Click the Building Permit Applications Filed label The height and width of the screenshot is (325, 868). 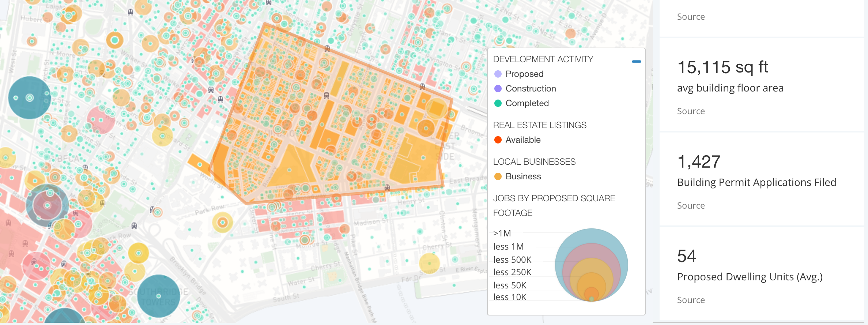(x=756, y=183)
